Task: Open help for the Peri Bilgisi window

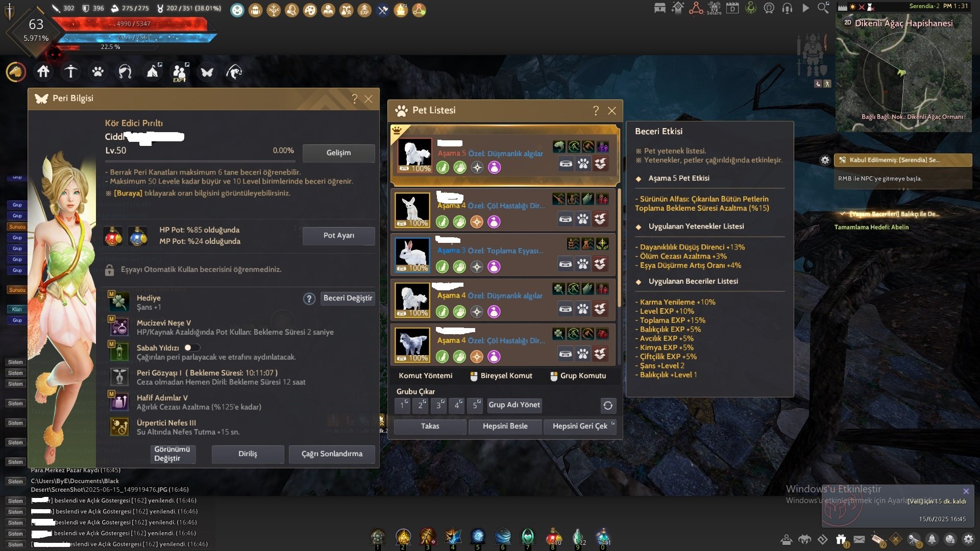Action: (355, 99)
